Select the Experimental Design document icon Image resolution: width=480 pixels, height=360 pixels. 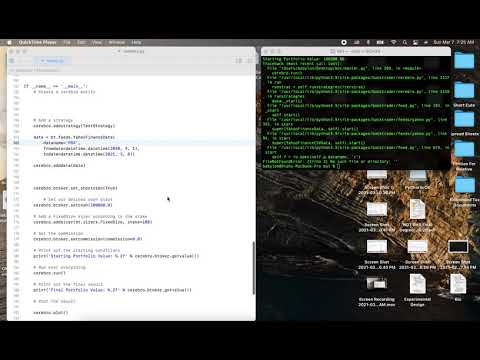417,284
